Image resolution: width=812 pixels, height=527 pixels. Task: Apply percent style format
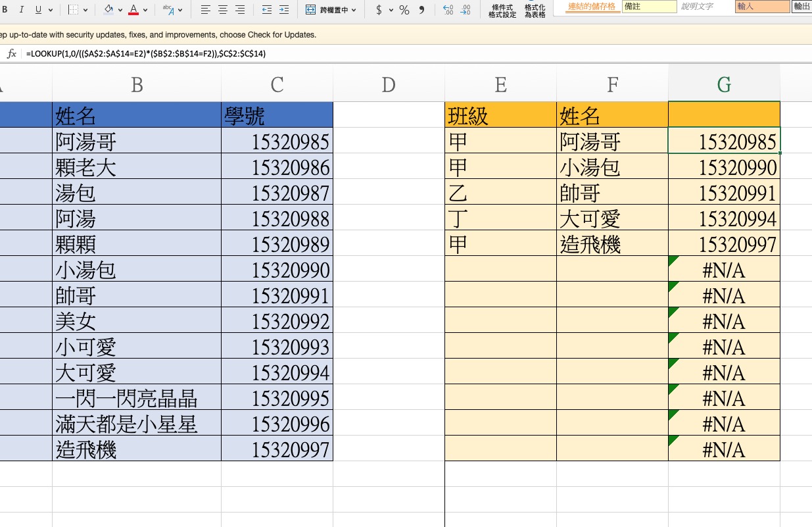point(404,10)
